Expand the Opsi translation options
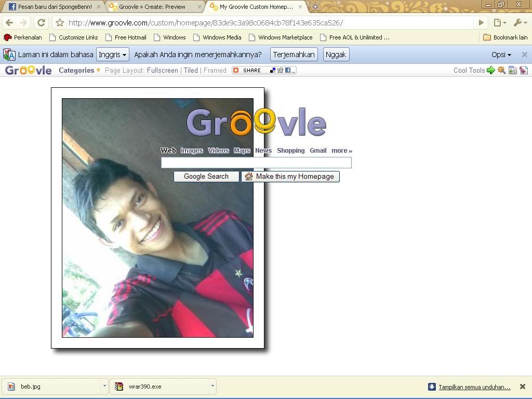The width and height of the screenshot is (532, 399). tap(501, 55)
